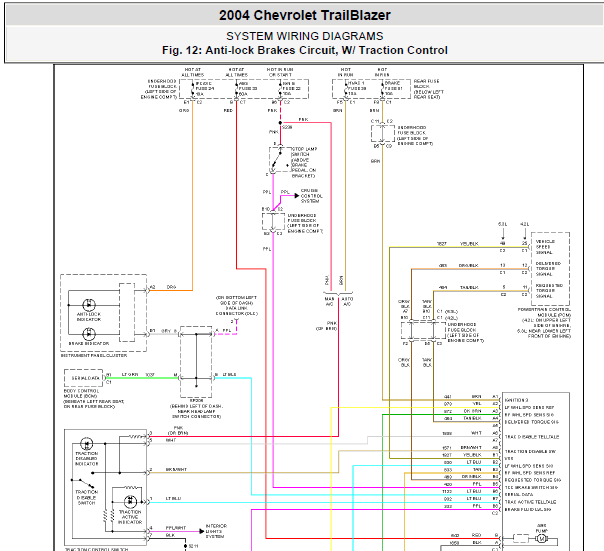The image size is (604, 551).
Task: Click the INTERIOR LIGHTS SYSTEM label
Action: [216, 531]
